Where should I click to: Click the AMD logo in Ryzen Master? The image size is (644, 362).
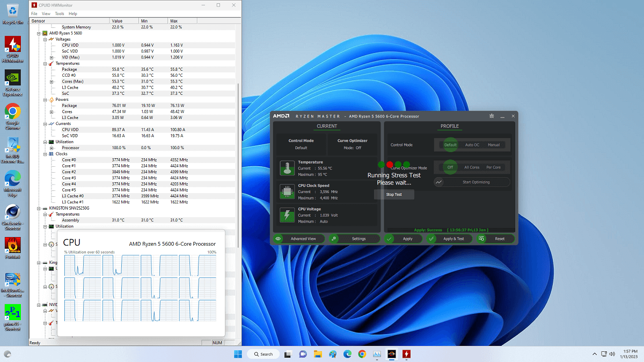[x=281, y=116]
